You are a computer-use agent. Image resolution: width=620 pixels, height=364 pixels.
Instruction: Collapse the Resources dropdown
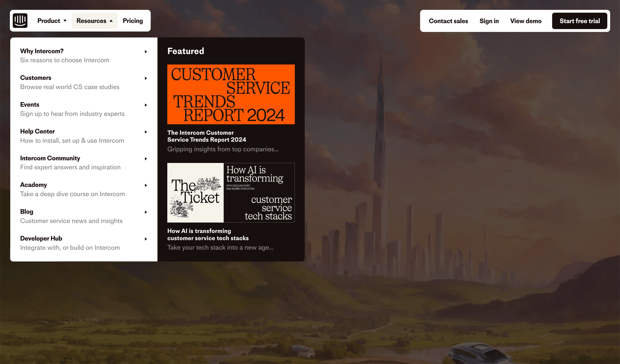pos(94,20)
